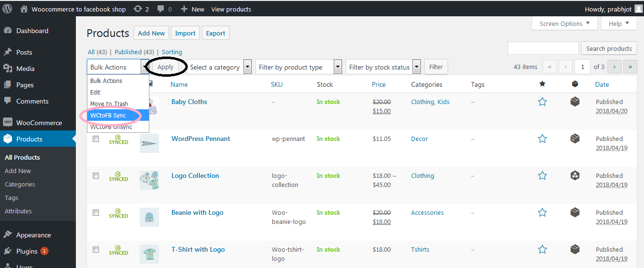
Task: Click the home icon beside site name
Action: [x=24, y=9]
